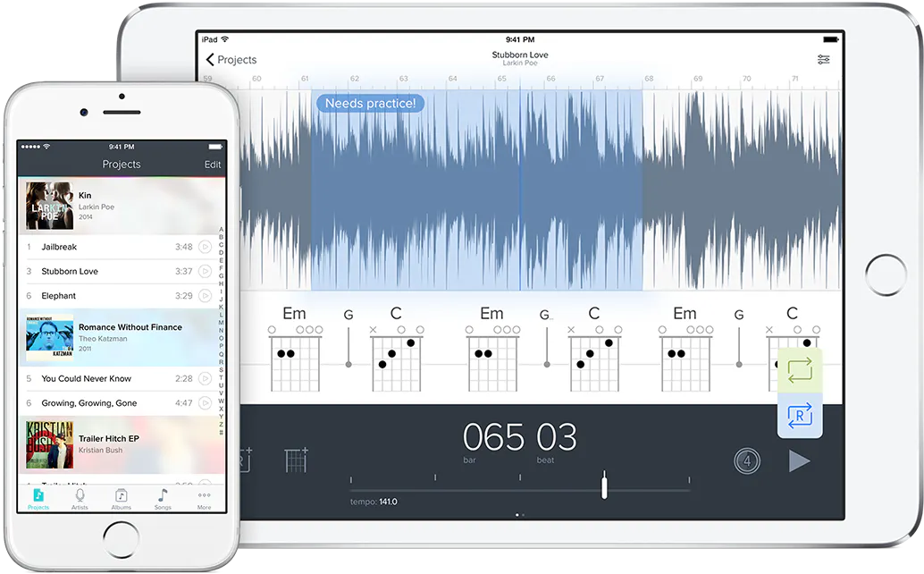Viewport: 924px width, 574px height.
Task: Click bar 68 on the ruler
Action: click(x=648, y=79)
